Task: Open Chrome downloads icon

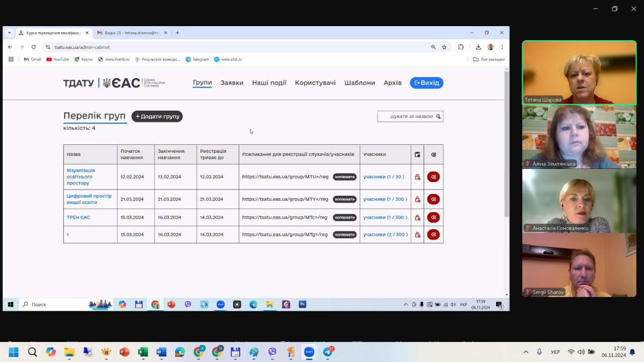Action: (x=478, y=47)
